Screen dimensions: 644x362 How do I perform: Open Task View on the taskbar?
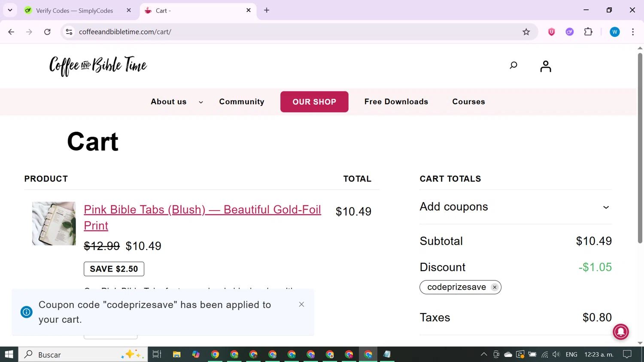157,354
